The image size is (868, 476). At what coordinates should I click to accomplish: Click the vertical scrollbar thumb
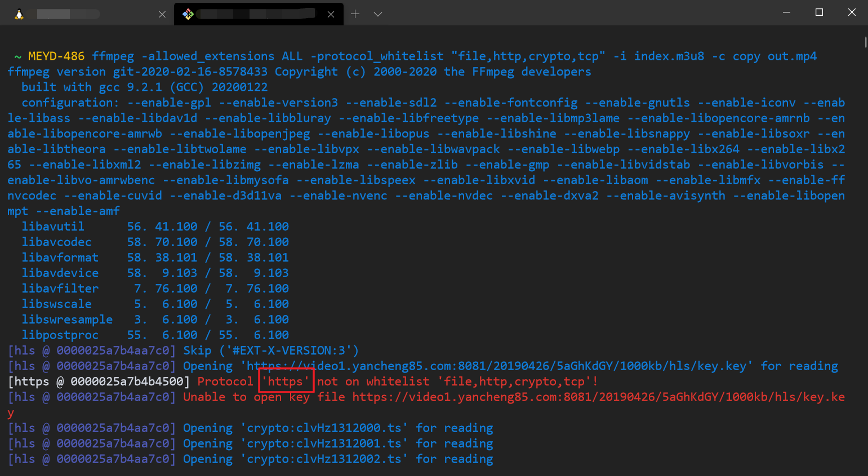tap(865, 42)
